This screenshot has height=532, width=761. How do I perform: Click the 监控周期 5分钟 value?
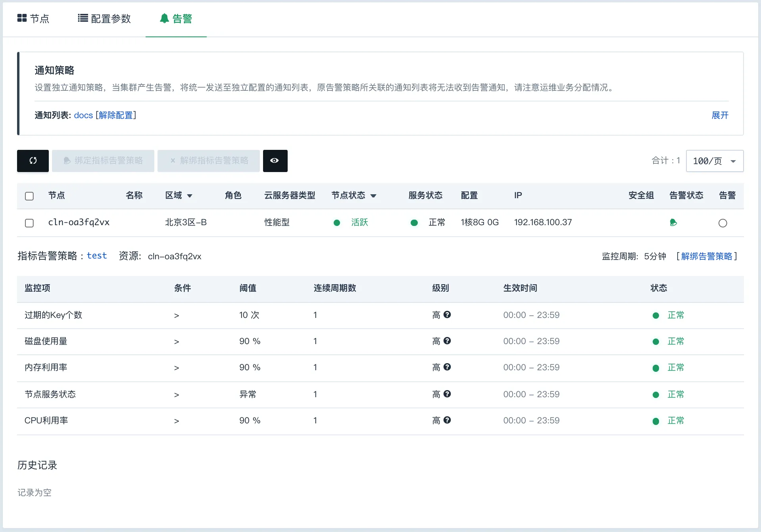click(x=655, y=256)
